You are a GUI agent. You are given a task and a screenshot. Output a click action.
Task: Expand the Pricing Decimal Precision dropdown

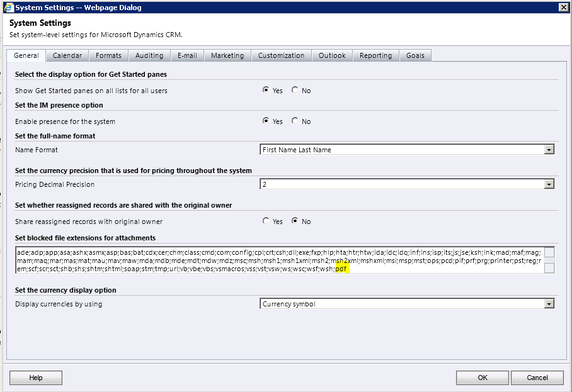click(549, 184)
